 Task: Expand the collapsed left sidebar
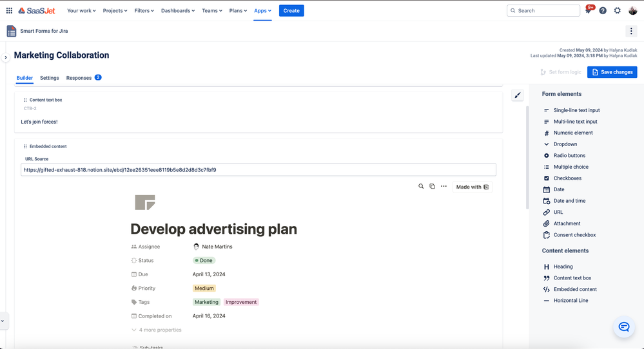pyautogui.click(x=5, y=57)
